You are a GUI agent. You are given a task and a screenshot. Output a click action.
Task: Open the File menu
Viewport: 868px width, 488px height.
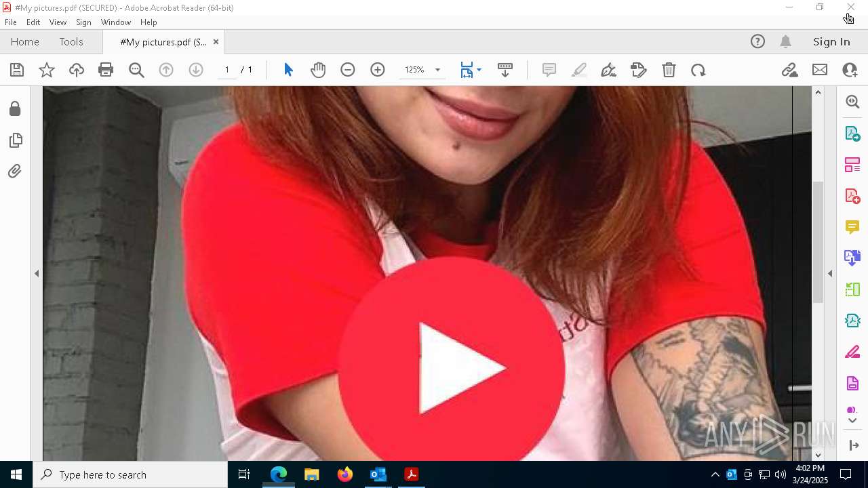(11, 22)
